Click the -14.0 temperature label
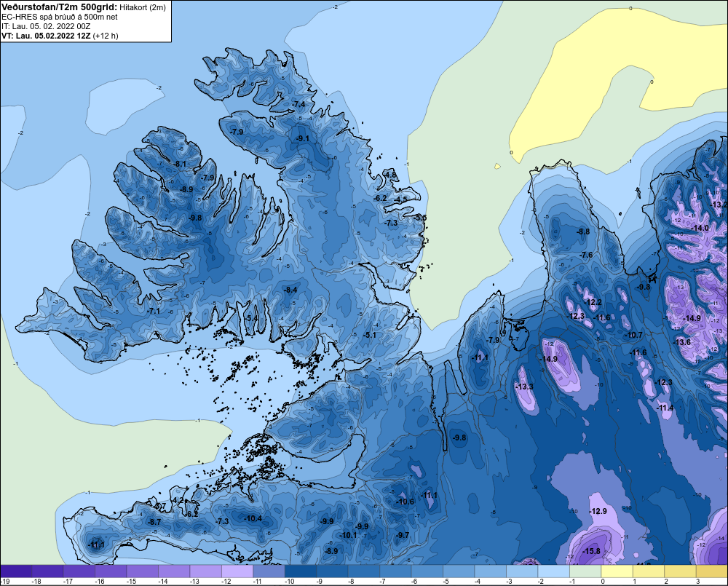This screenshot has width=728, height=586. point(700,228)
